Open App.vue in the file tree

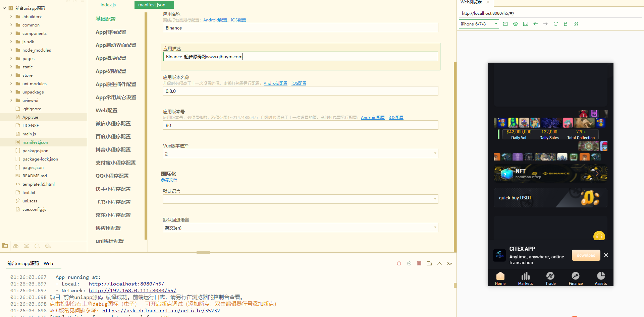pos(30,117)
